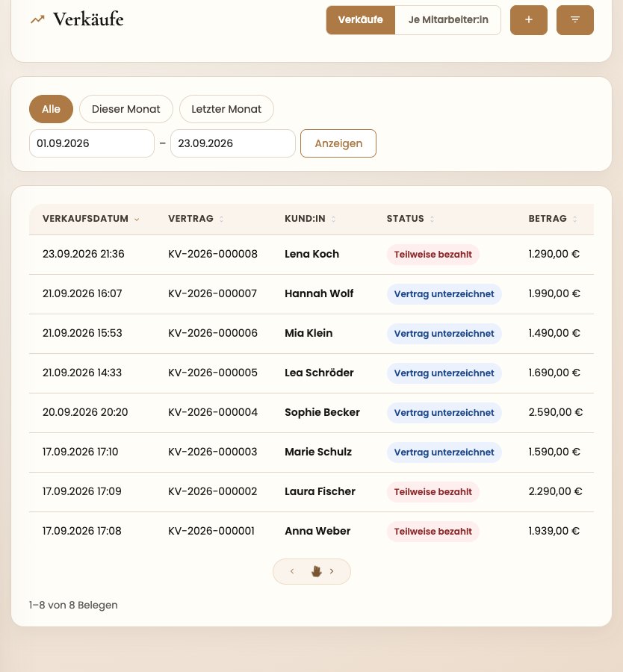Select Dieser Monat filter chip
The width and height of the screenshot is (623, 672).
click(126, 109)
